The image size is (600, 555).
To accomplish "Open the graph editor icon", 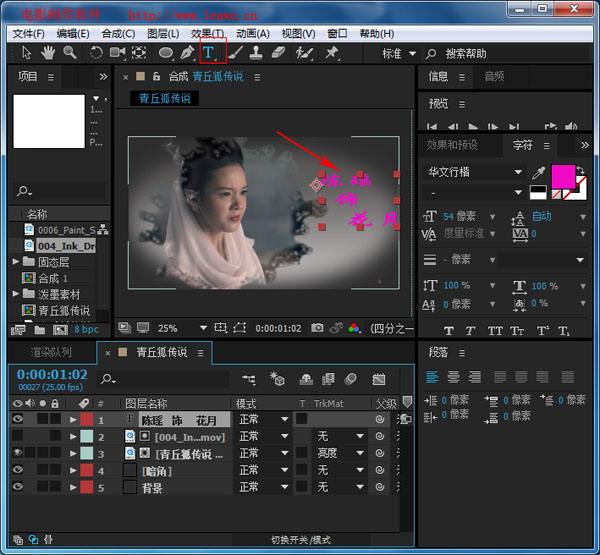I will click(378, 379).
